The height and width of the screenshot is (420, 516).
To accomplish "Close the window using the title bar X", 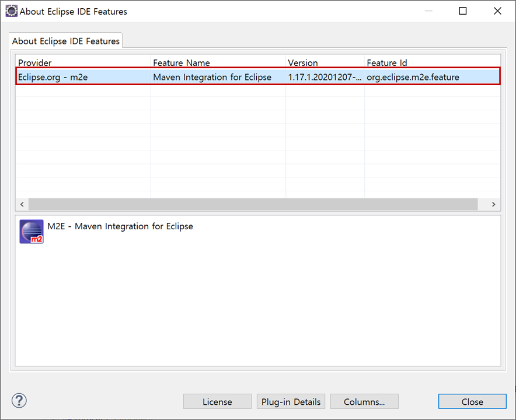I will (497, 11).
